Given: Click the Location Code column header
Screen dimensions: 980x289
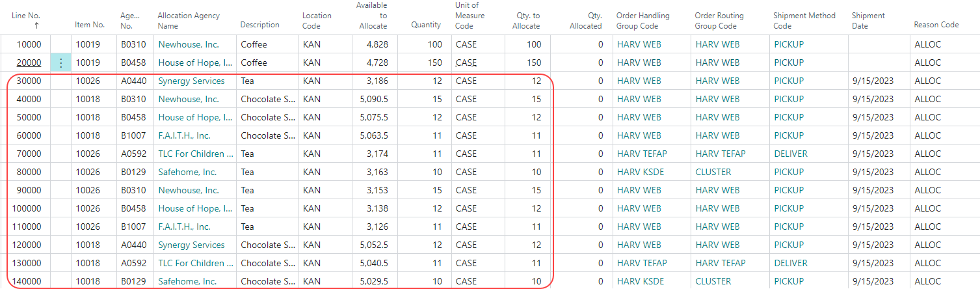Looking at the screenshot, I should pos(317,20).
